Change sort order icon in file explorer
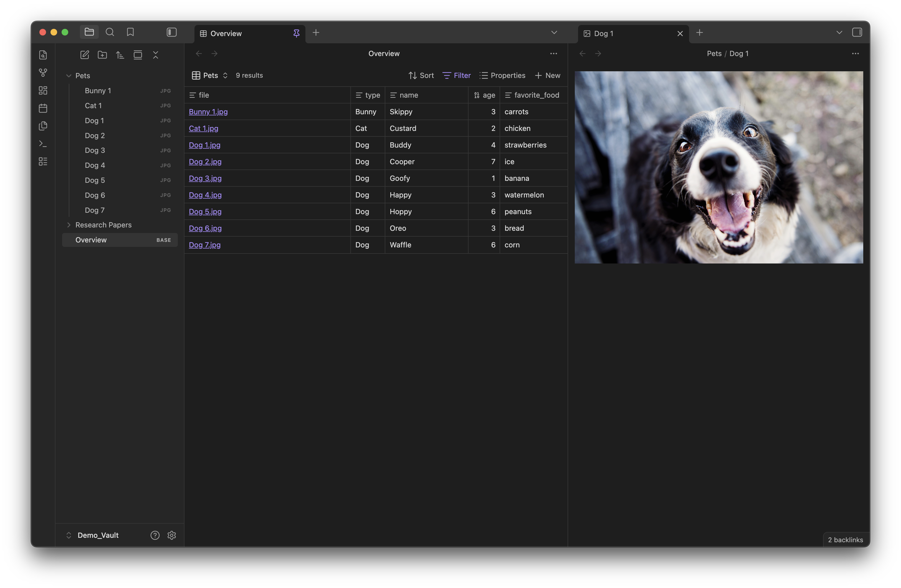901x588 pixels. pyautogui.click(x=120, y=55)
